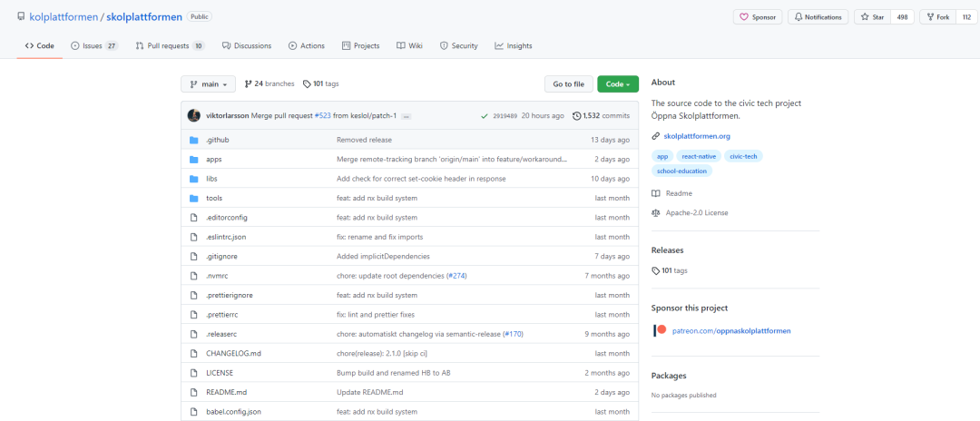Image resolution: width=980 pixels, height=421 pixels.
Task: Open .gitignore file
Action: (221, 256)
